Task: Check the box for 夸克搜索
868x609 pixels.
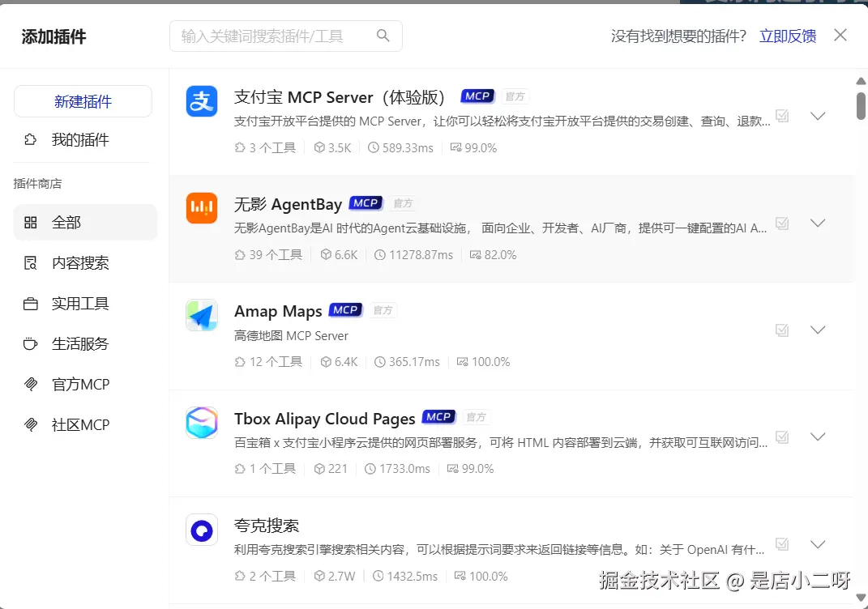Action: [x=782, y=543]
